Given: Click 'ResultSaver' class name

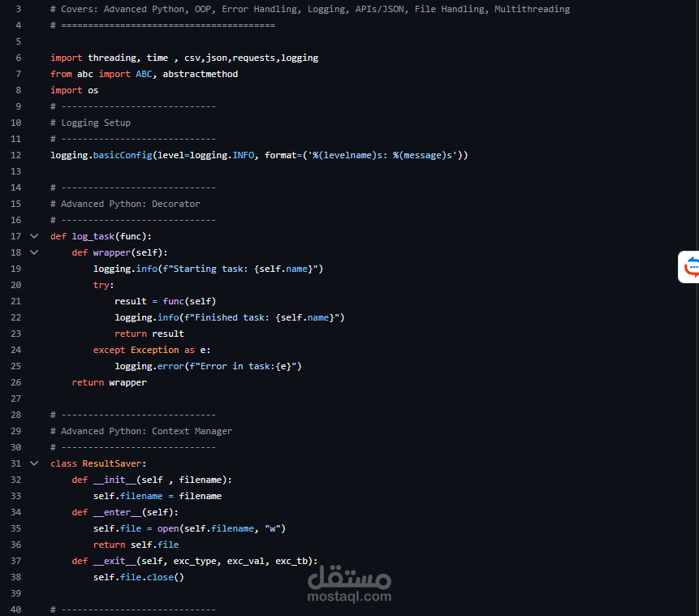Looking at the screenshot, I should pyautogui.click(x=112, y=463).
